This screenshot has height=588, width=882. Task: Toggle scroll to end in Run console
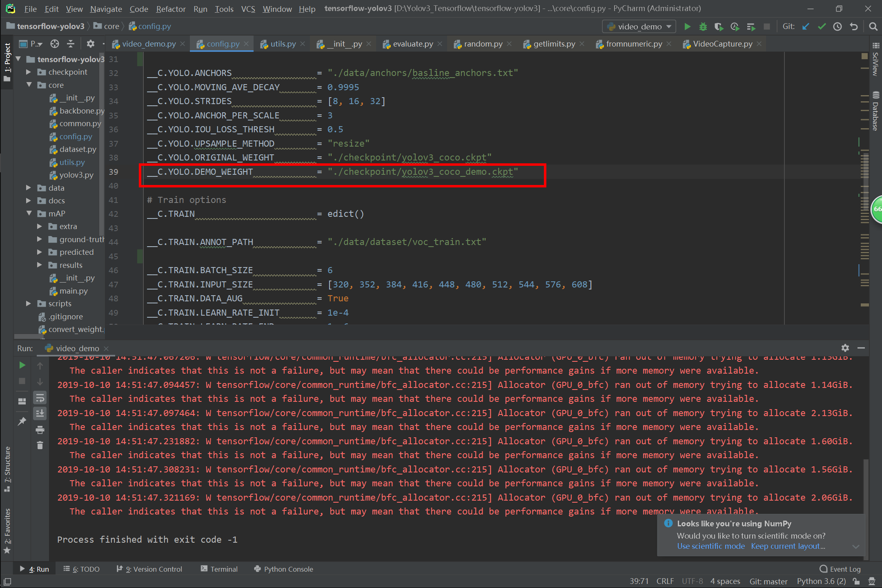point(40,413)
